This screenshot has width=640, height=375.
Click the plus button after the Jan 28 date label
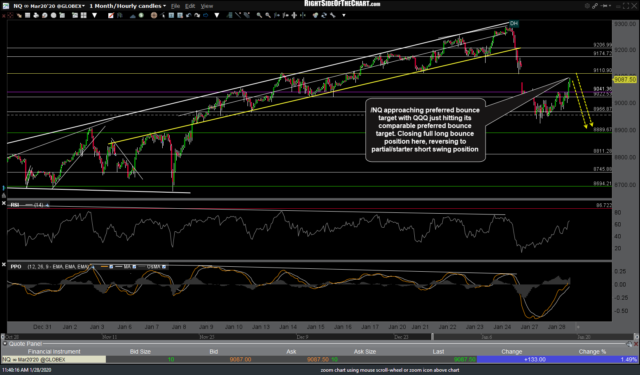[x=577, y=327]
